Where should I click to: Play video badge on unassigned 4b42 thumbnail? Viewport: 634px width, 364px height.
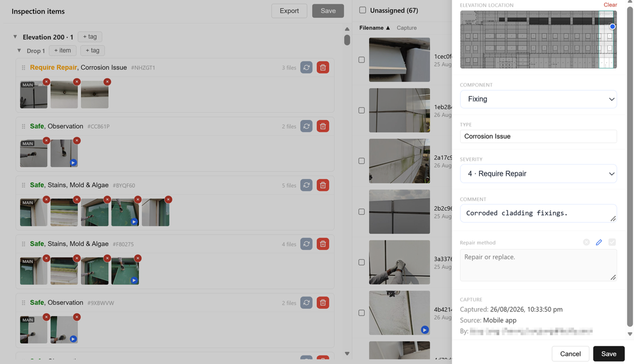point(424,330)
